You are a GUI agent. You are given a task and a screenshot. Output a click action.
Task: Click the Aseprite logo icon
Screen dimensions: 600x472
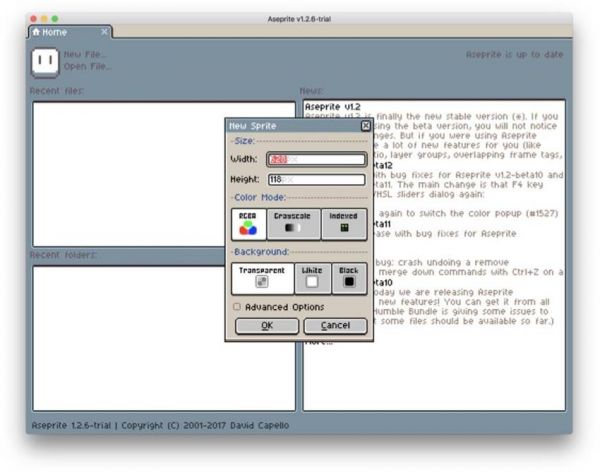(x=44, y=61)
